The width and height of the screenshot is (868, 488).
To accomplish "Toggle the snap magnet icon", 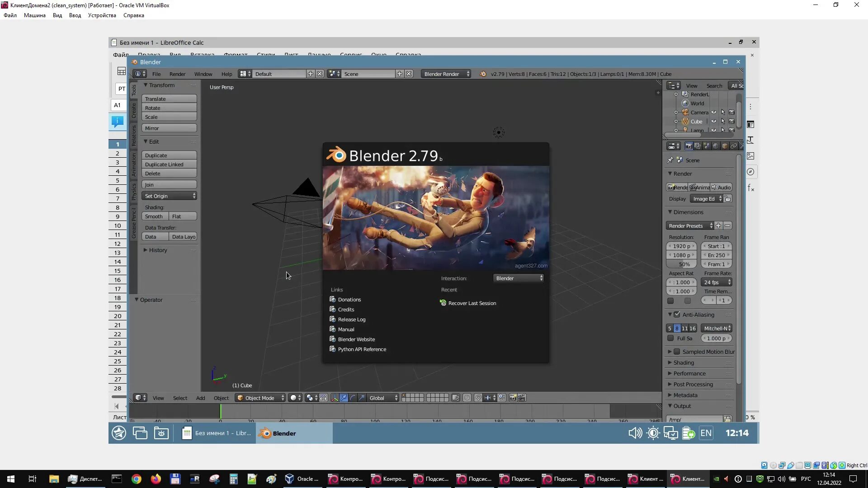I will (x=478, y=398).
